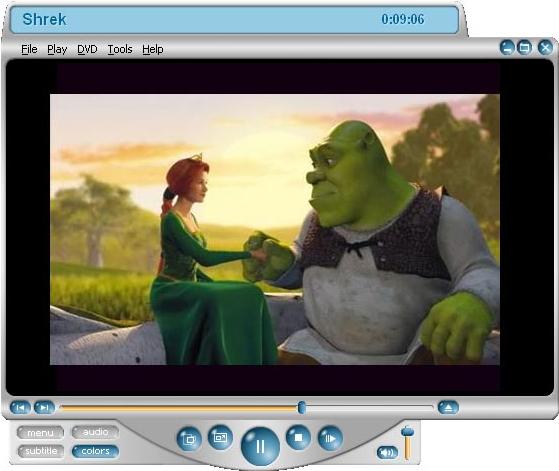Image resolution: width=559 pixels, height=471 pixels.
Task: Open the audio track selector
Action: tap(95, 432)
